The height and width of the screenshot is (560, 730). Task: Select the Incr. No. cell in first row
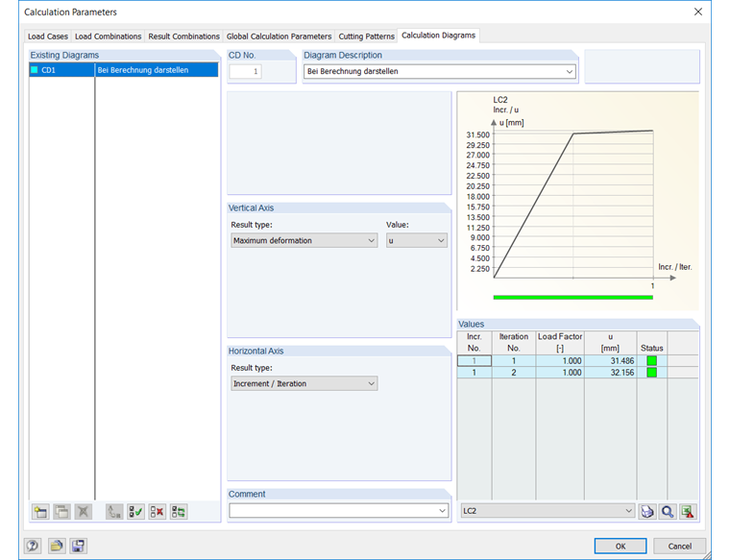pos(474,361)
